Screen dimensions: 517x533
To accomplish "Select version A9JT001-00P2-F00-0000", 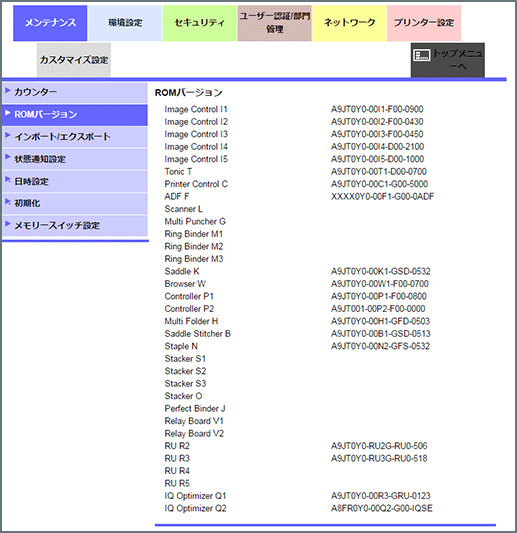I will pyautogui.click(x=378, y=309).
